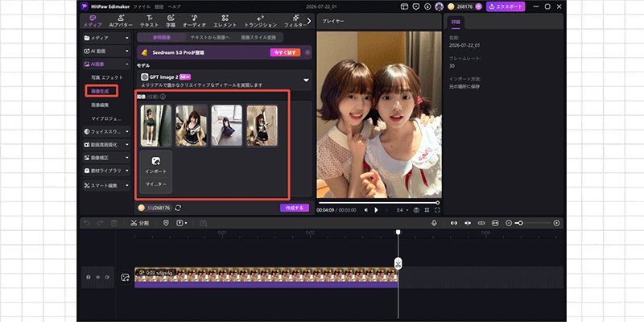Open the ヘルプ menu
Viewport: 644px width, 322px height.
click(x=174, y=6)
